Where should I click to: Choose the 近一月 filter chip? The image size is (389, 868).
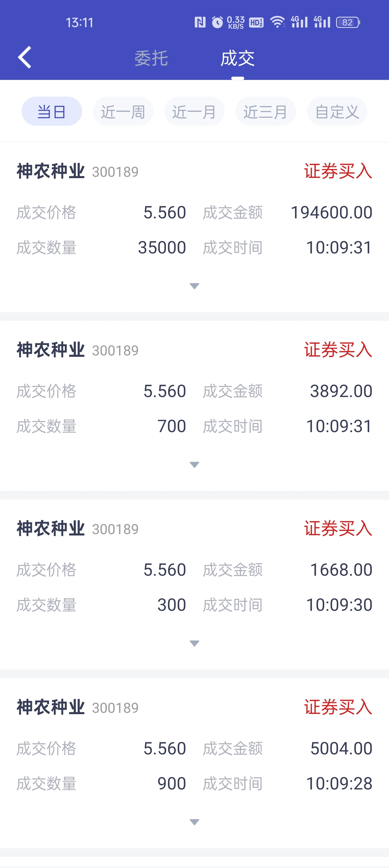tap(194, 111)
